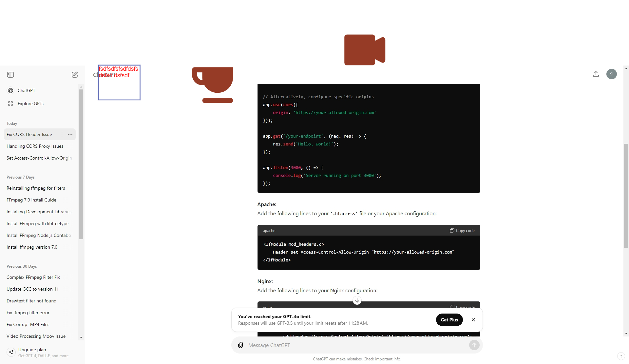The width and height of the screenshot is (629, 364).
Task: Jump to bottom with the down arrow button
Action: point(357,300)
